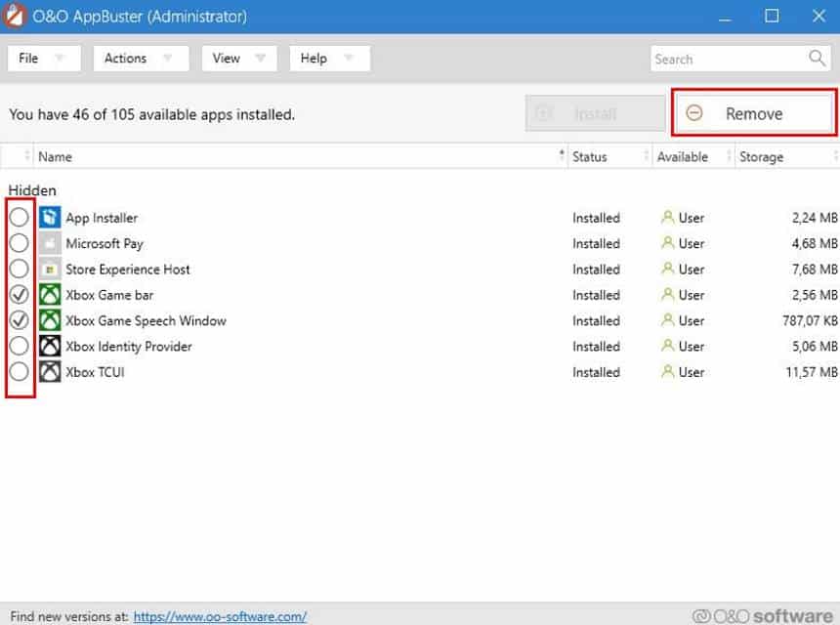Check the Xbox TCUI checkbox
The height and width of the screenshot is (625, 840).
coord(19,372)
